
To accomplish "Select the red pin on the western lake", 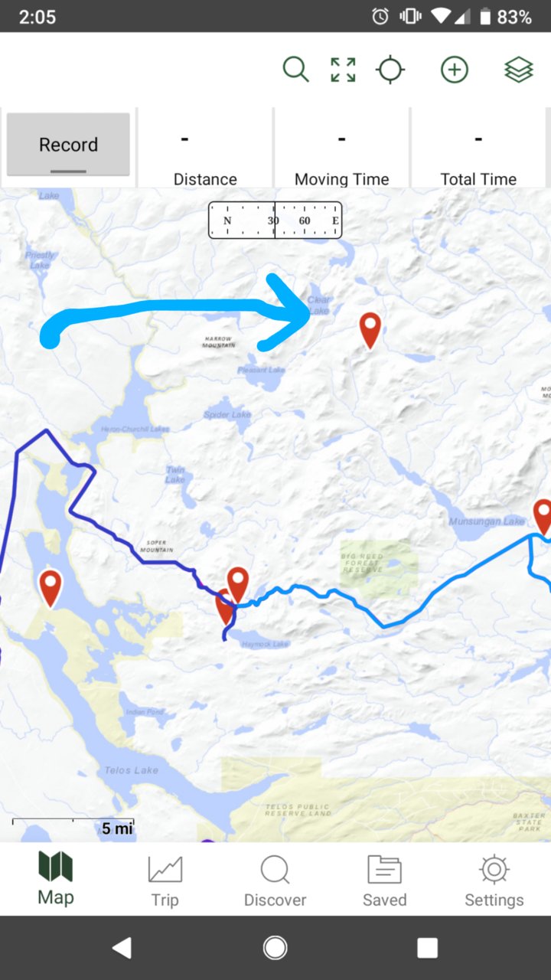I will [51, 587].
